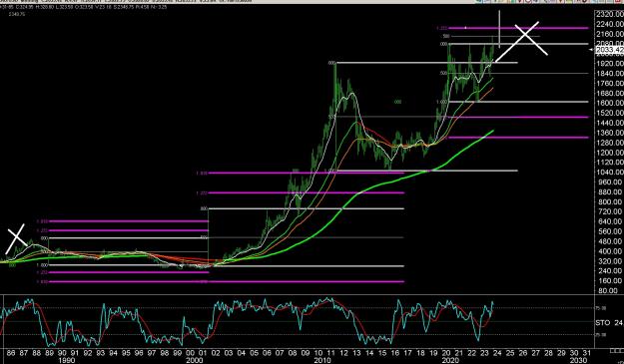
Task: Click the 480.00 price axis label
Action: click(611, 241)
